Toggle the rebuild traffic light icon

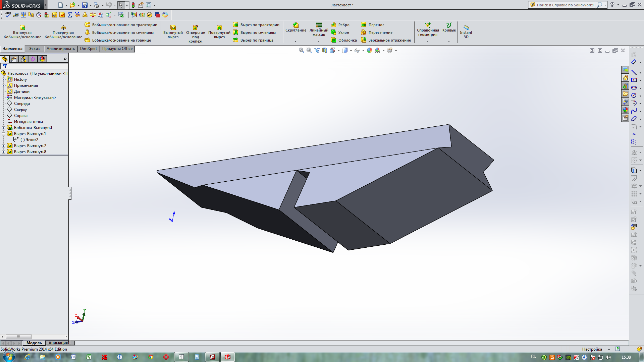click(x=133, y=5)
